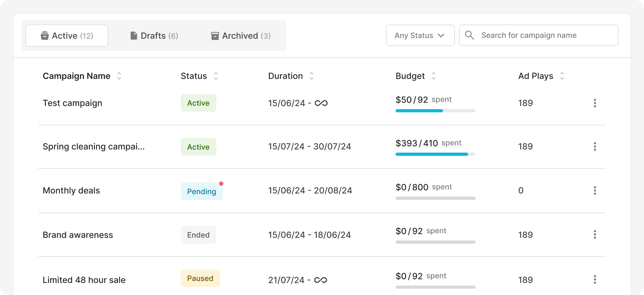Click the search magnifier icon
644x295 pixels.
pyautogui.click(x=469, y=35)
